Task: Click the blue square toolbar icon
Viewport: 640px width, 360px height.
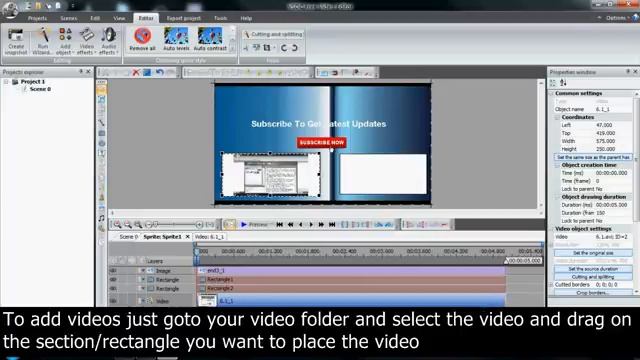Action: click(x=147, y=73)
